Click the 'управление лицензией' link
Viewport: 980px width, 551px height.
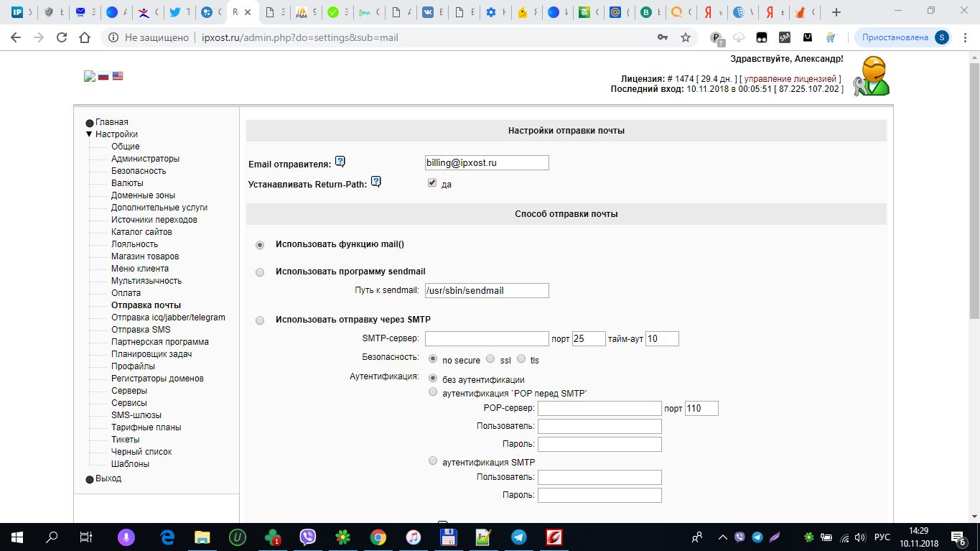click(x=791, y=79)
